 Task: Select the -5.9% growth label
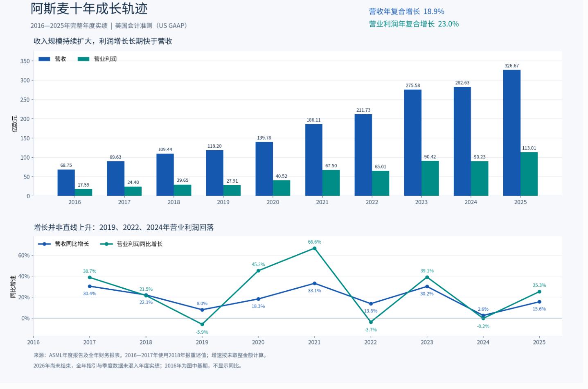point(202,332)
